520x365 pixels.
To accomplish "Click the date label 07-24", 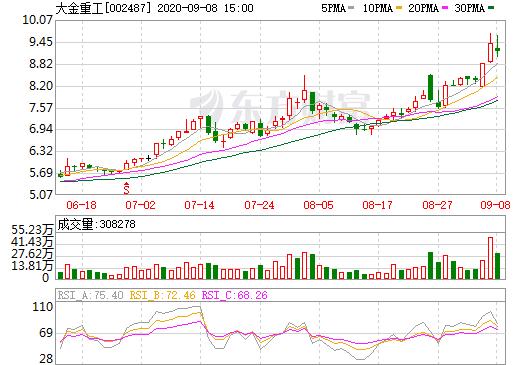I will click(259, 205).
